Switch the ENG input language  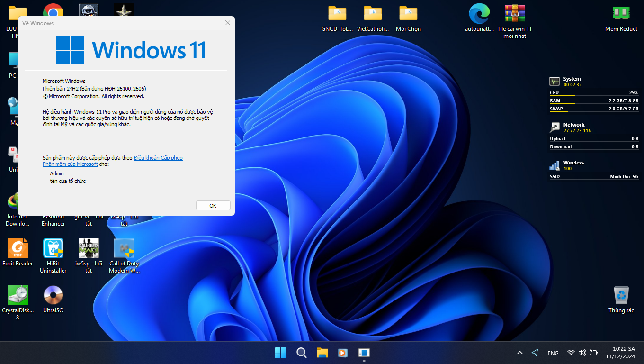553,353
